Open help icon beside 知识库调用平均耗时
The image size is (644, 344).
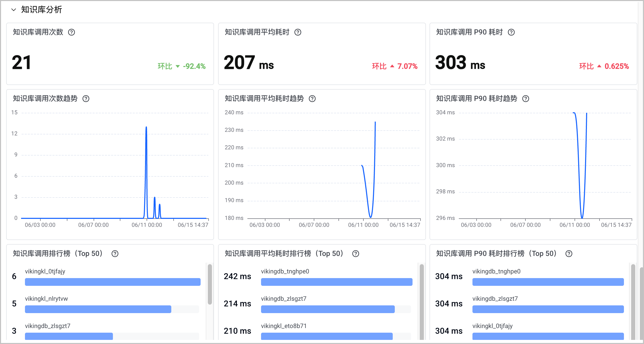pyautogui.click(x=298, y=32)
